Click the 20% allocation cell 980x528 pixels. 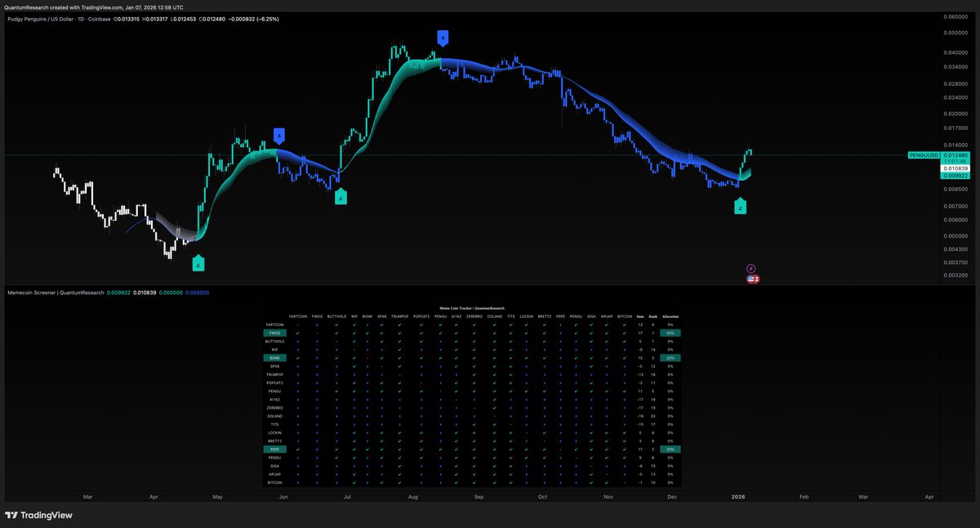point(670,358)
